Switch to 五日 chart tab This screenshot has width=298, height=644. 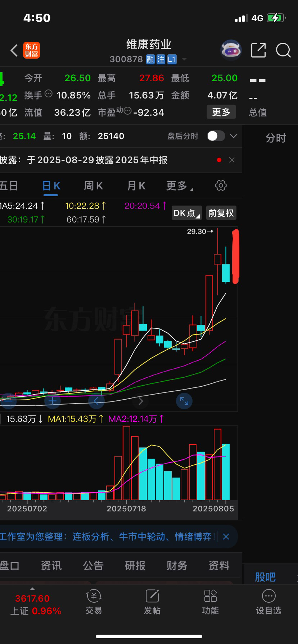[9, 186]
